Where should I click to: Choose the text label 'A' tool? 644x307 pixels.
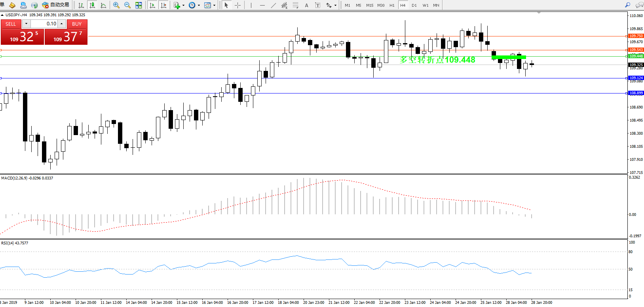(306, 5)
